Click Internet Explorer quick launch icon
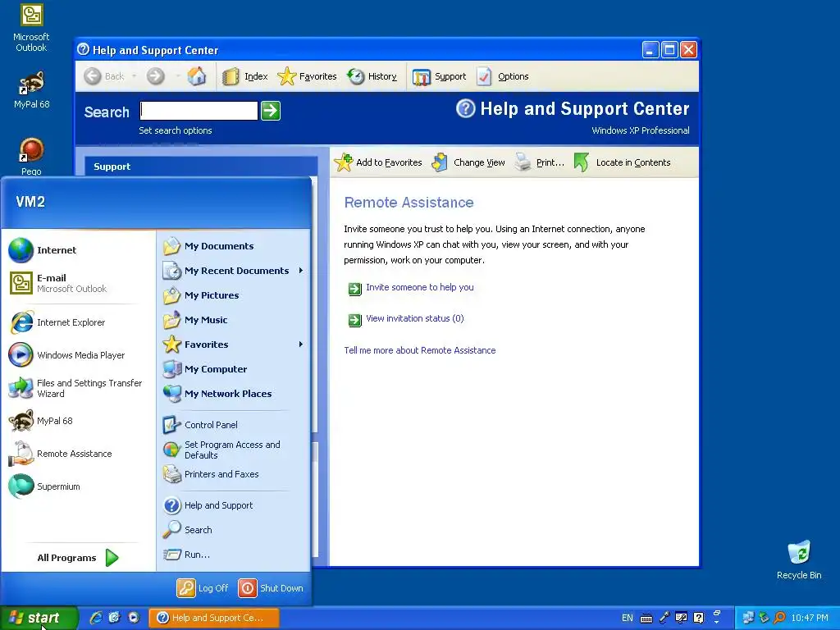 point(96,618)
